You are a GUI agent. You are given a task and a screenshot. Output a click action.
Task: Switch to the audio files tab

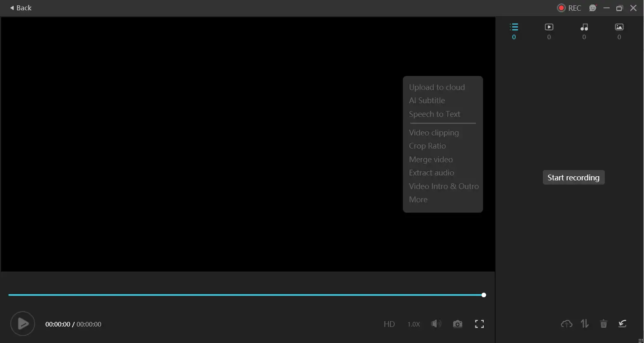click(x=584, y=31)
